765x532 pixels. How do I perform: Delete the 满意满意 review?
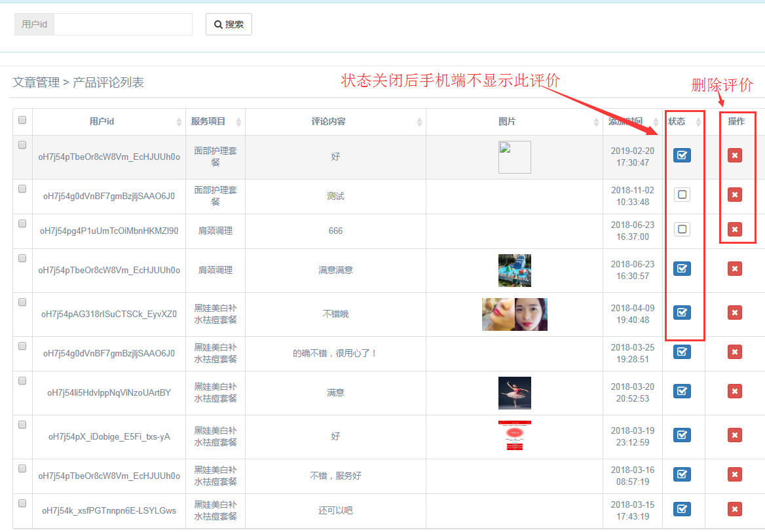click(734, 269)
